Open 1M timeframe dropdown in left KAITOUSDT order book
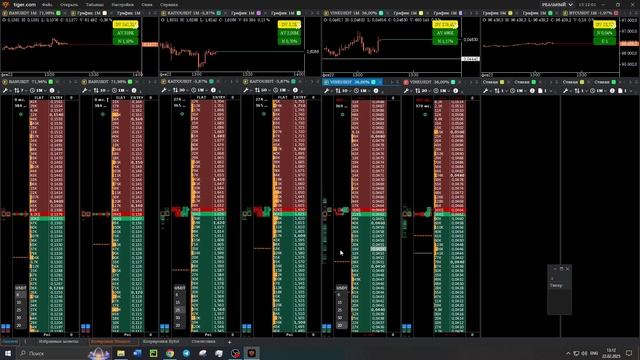Viewport: 640px width, 360px height. pos(199,90)
